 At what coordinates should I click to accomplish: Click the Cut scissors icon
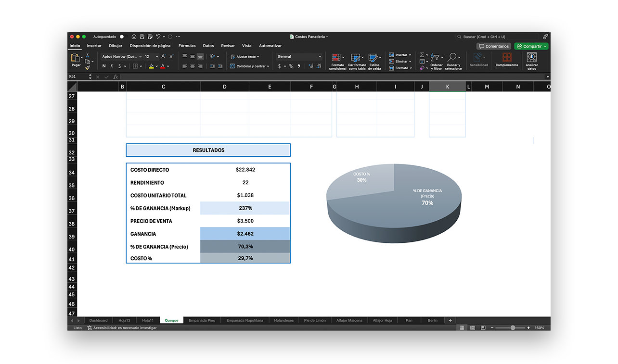[87, 55]
